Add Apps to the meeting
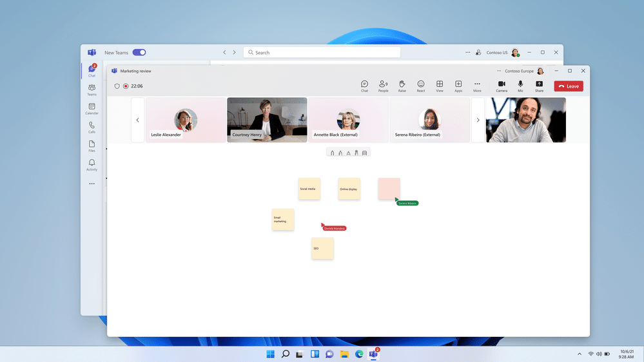This screenshot has height=362, width=644. 458,86
